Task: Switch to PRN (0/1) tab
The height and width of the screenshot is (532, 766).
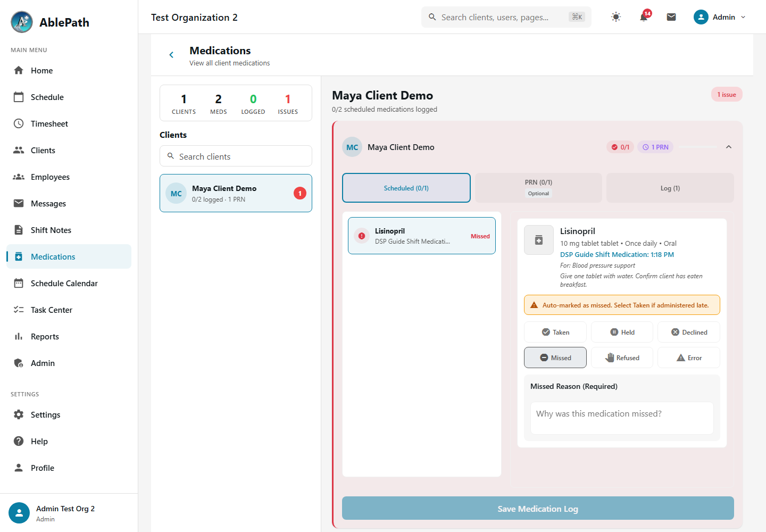Action: [538, 188]
